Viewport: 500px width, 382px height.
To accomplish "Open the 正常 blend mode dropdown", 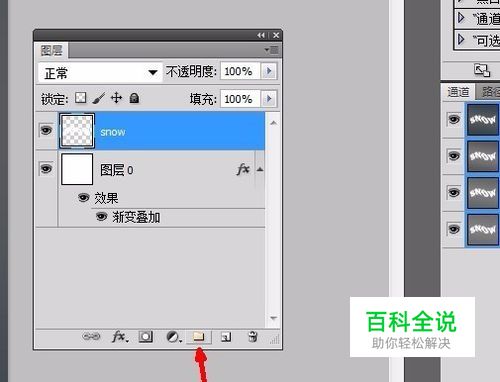I will coord(100,72).
